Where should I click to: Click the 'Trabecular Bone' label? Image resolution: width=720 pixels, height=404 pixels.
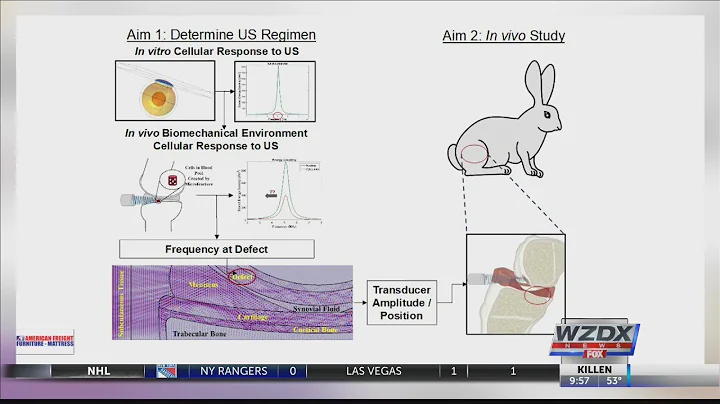(x=199, y=334)
